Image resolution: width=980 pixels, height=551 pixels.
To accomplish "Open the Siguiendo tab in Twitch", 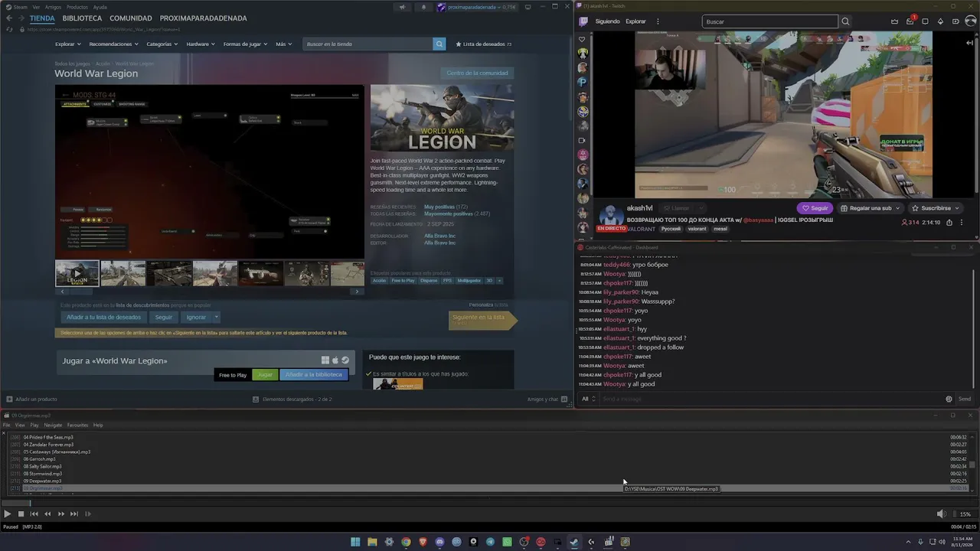I will click(x=607, y=21).
